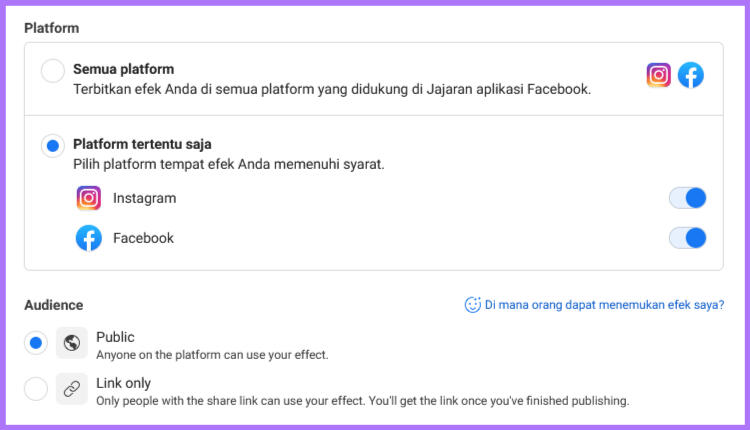The image size is (750, 430).
Task: Click the globe icon next to Public
Action: click(x=72, y=343)
